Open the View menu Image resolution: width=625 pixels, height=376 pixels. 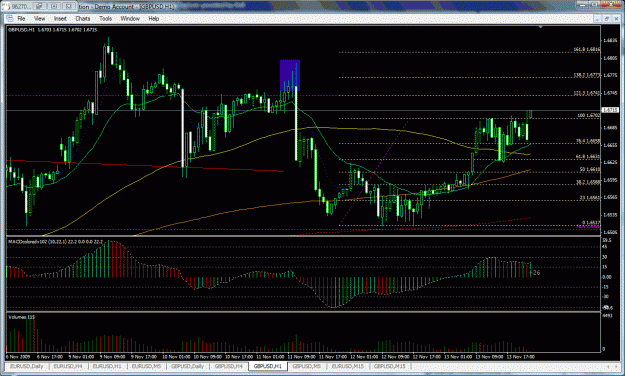39,19
